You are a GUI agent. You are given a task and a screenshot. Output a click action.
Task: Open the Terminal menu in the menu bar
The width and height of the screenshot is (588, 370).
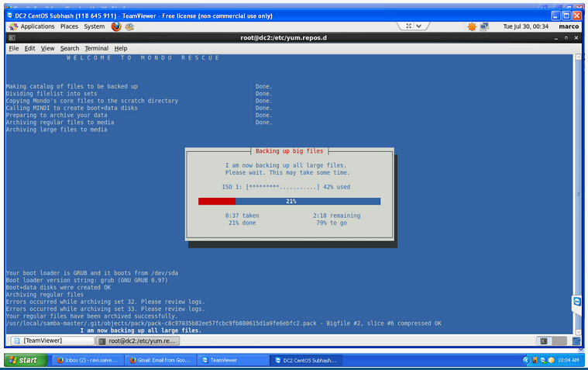(96, 48)
